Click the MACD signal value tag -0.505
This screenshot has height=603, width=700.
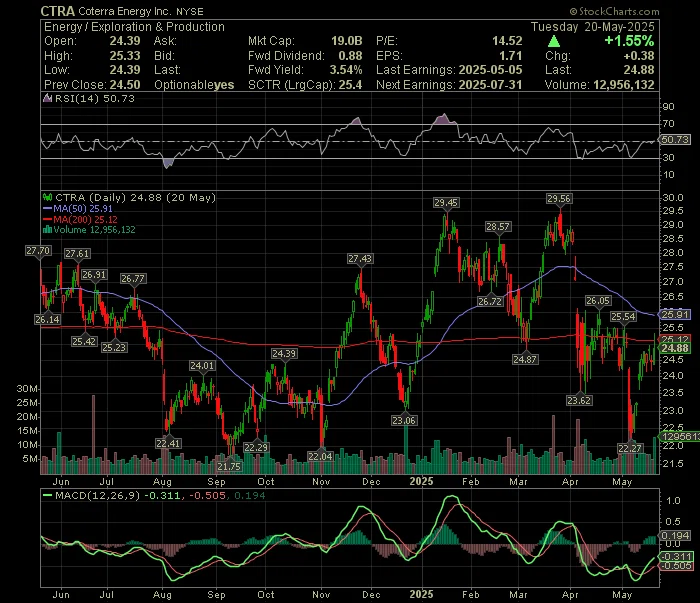676,566
